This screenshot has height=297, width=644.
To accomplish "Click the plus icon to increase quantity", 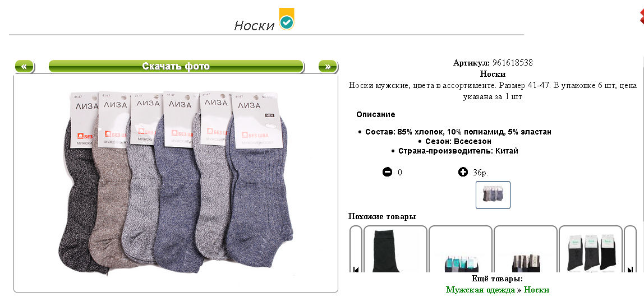I will tap(463, 172).
